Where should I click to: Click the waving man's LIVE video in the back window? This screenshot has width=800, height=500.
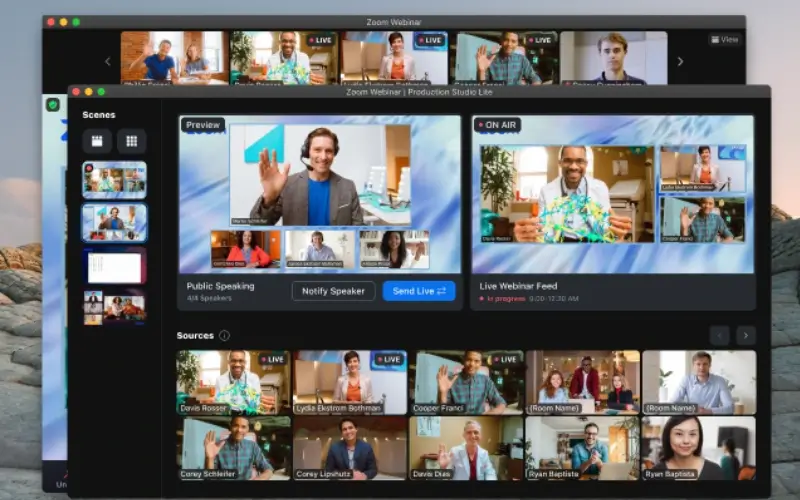pyautogui.click(x=504, y=58)
